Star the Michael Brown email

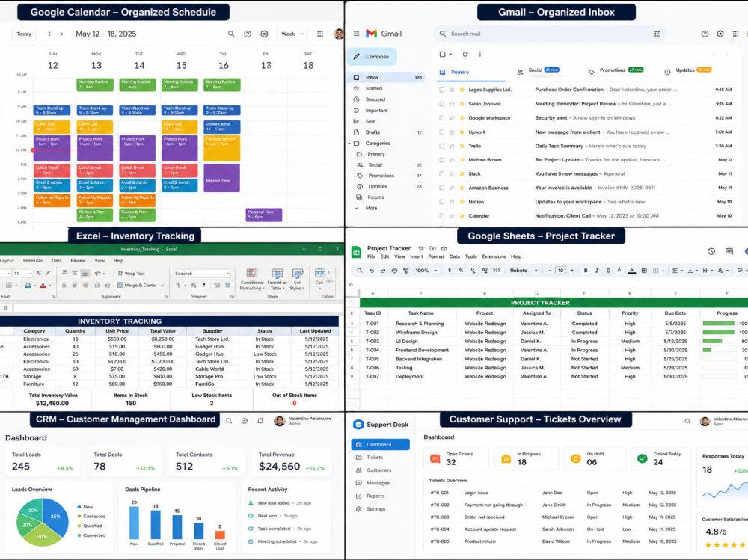[452, 160]
